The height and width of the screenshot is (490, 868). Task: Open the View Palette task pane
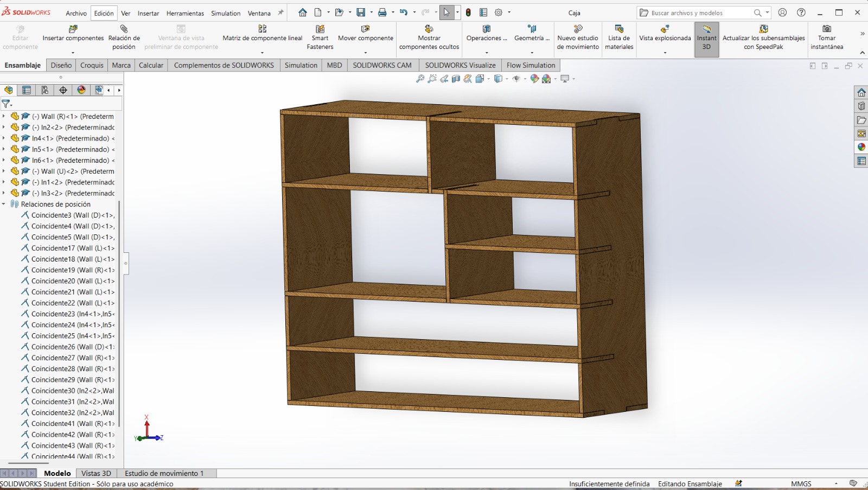(861, 133)
